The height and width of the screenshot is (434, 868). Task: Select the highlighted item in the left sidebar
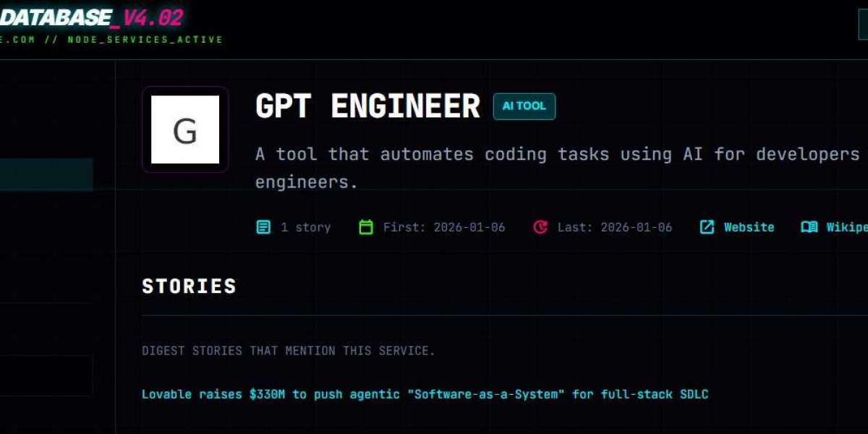point(46,174)
